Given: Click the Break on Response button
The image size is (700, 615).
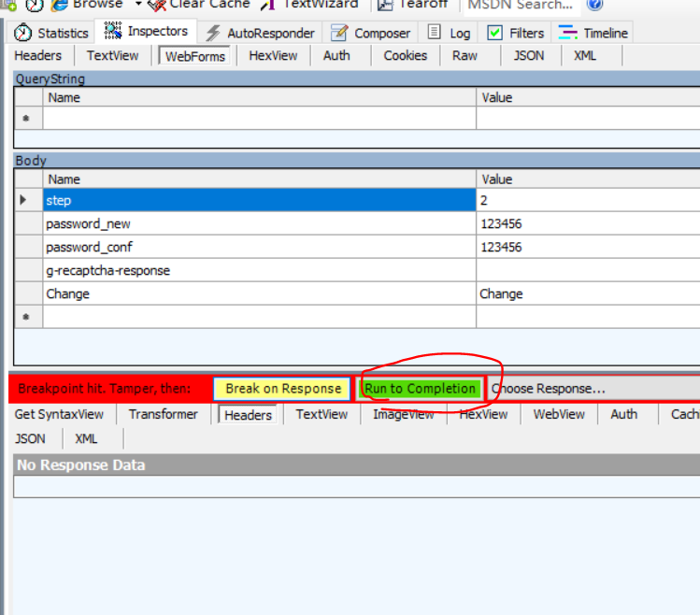Looking at the screenshot, I should pyautogui.click(x=282, y=389).
